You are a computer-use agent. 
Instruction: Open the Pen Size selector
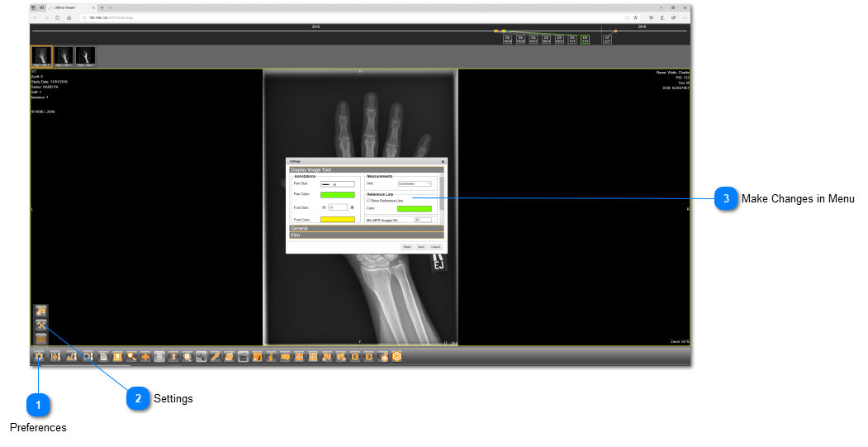click(338, 184)
